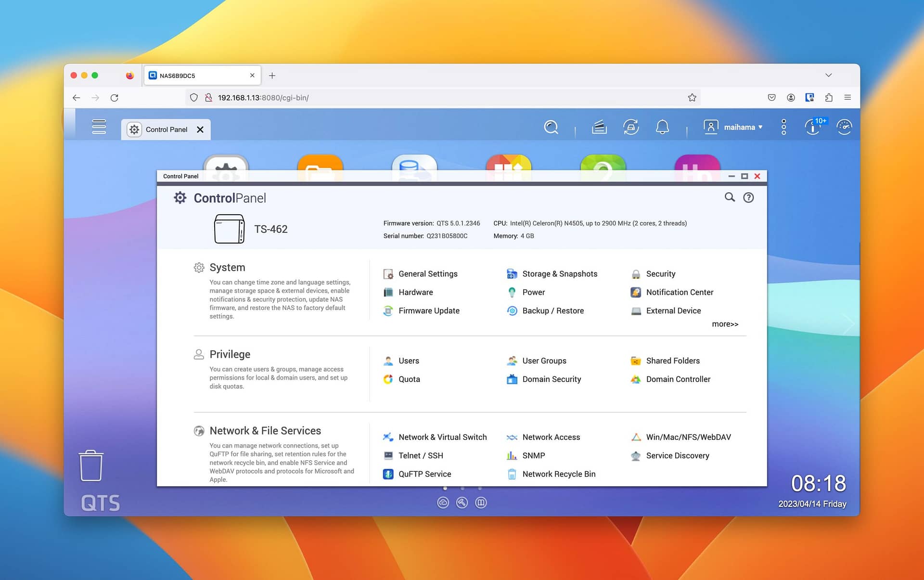The height and width of the screenshot is (580, 924).
Task: Select the first desktop page dot
Action: 445,489
